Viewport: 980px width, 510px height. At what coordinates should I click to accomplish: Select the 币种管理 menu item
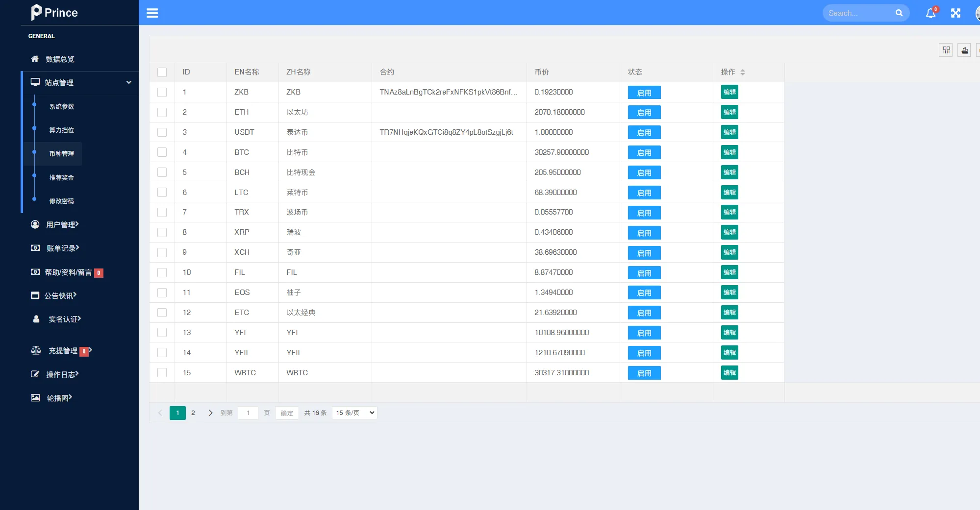pos(61,153)
